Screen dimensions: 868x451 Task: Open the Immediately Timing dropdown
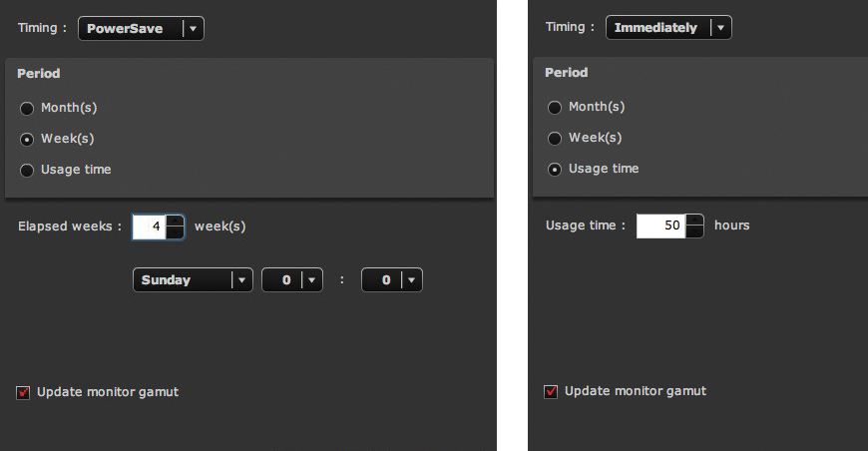tap(668, 28)
